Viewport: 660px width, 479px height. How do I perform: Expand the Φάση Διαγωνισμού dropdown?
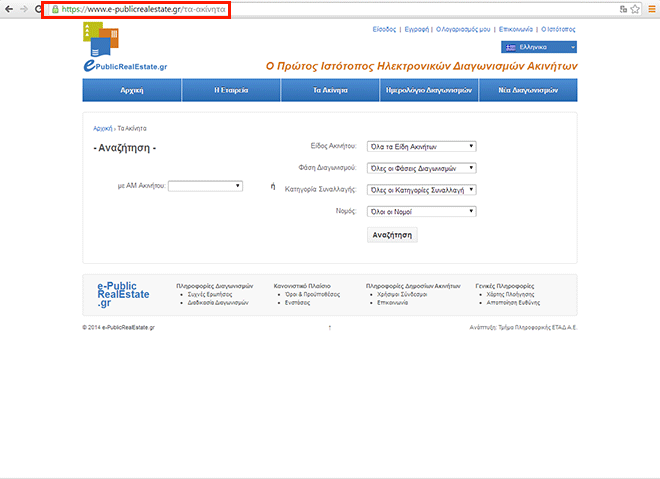click(421, 168)
